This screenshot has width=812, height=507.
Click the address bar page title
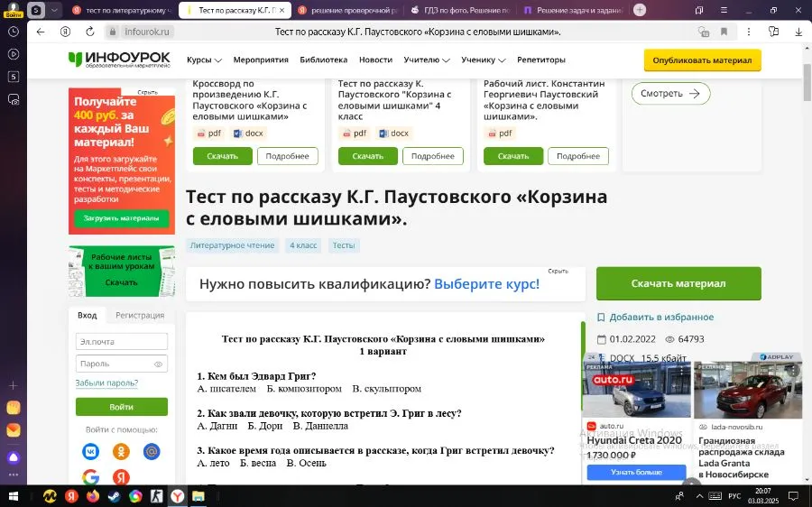tap(418, 32)
